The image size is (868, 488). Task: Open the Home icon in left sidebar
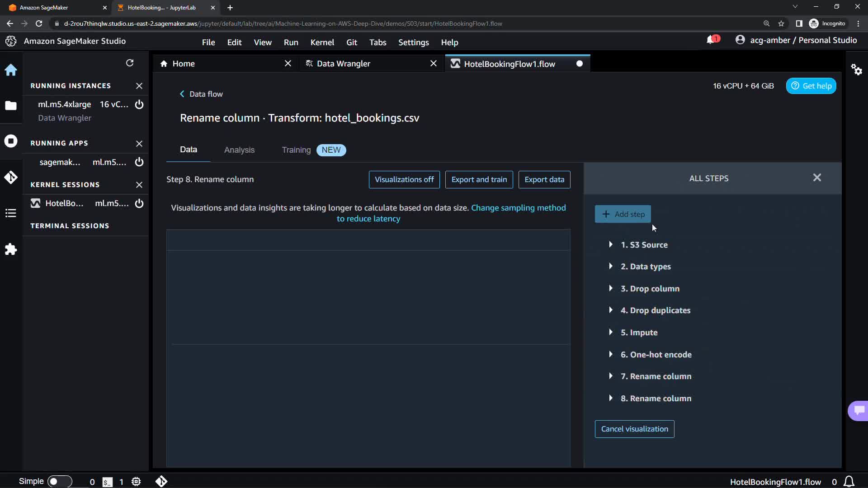pyautogui.click(x=11, y=70)
